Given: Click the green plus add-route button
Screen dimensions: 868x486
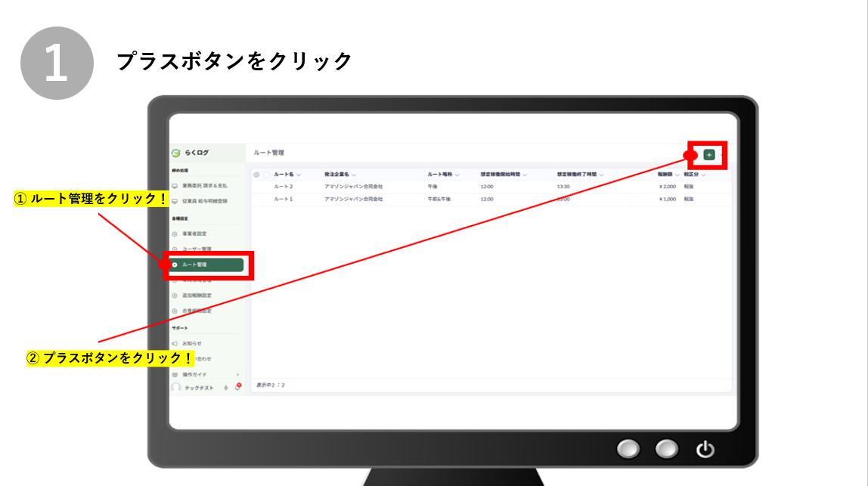Looking at the screenshot, I should pos(708,154).
